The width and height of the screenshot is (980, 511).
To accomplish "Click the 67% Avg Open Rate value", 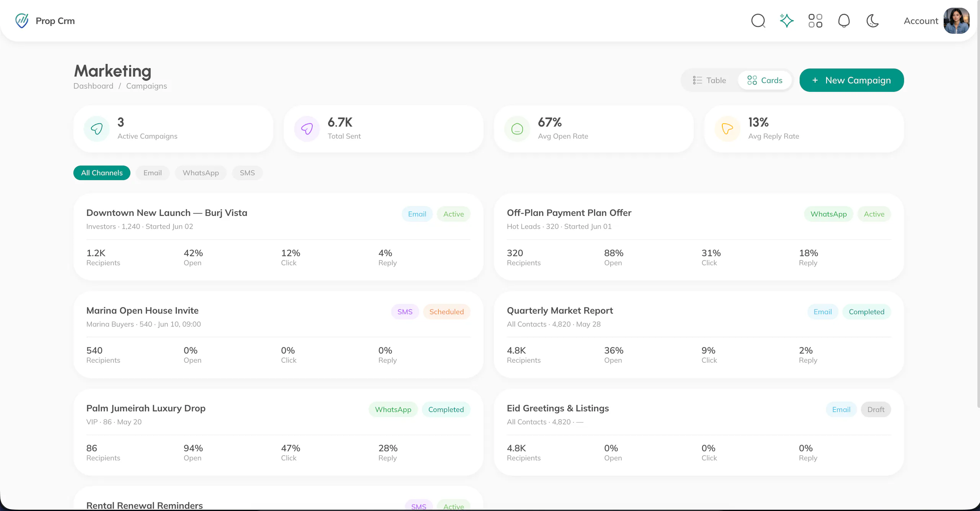I will pos(550,122).
